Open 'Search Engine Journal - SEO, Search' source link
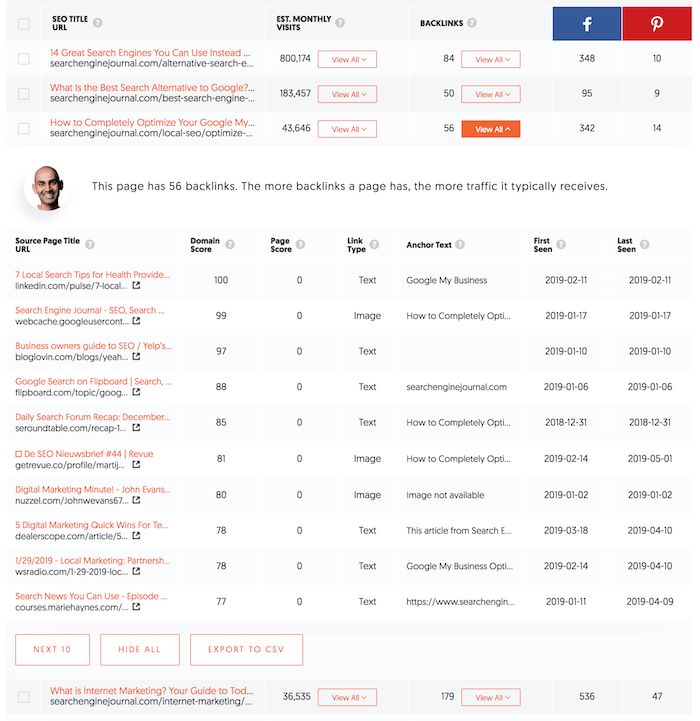Screen dimensions: 700x721 coord(90,310)
